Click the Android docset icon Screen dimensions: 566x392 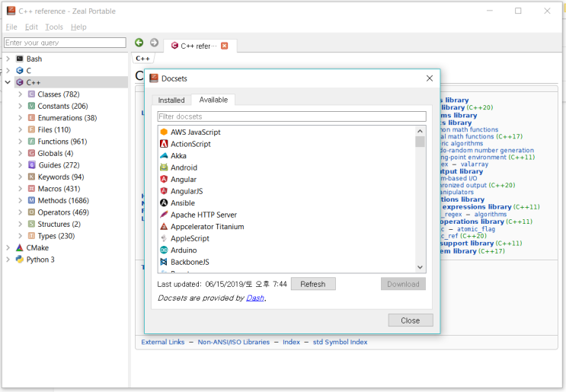coord(164,167)
